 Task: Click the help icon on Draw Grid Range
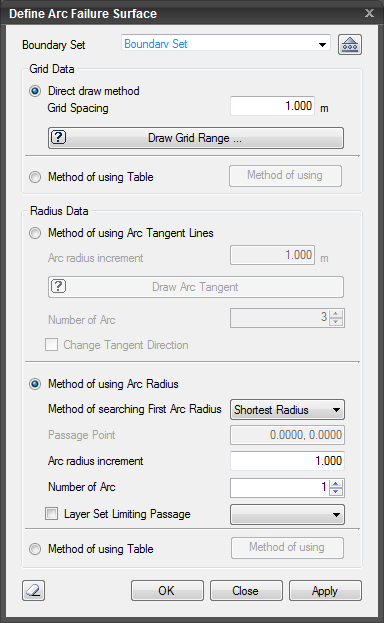point(58,137)
